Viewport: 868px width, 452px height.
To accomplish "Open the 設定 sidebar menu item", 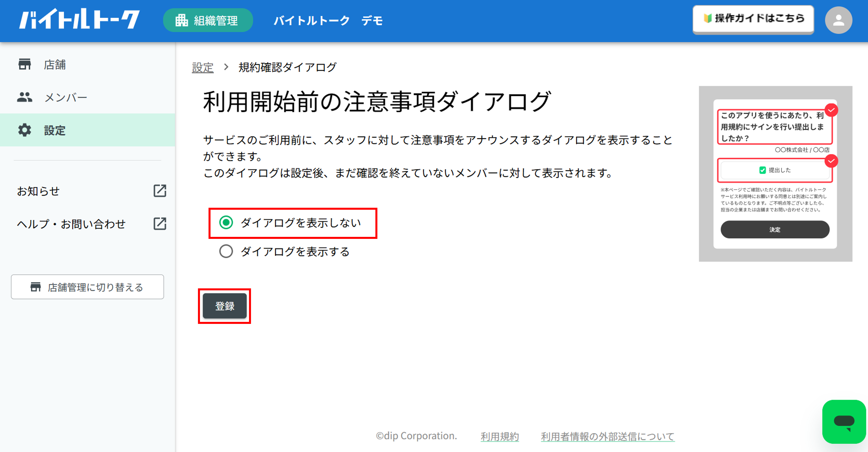I will pyautogui.click(x=88, y=130).
